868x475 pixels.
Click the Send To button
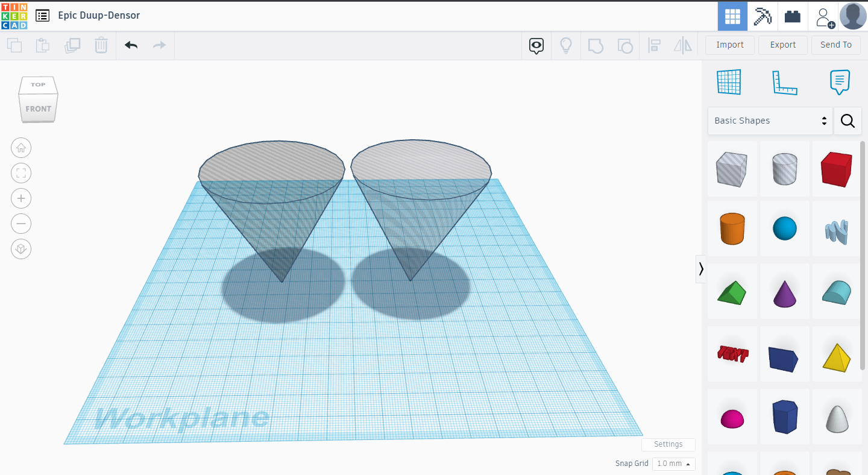836,45
